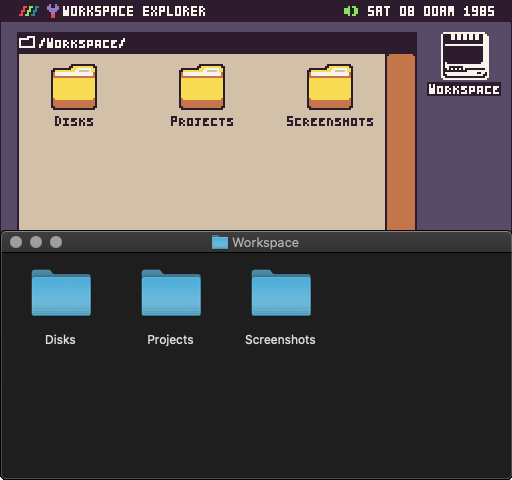The height and width of the screenshot is (480, 512).
Task: Click the Workspace folder icon in Finder title bar
Action: click(x=220, y=242)
